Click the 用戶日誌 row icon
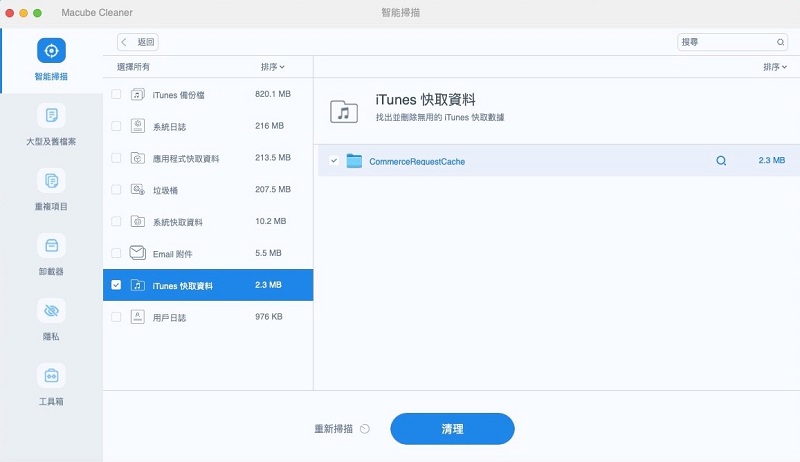Image resolution: width=800 pixels, height=462 pixels. point(137,317)
